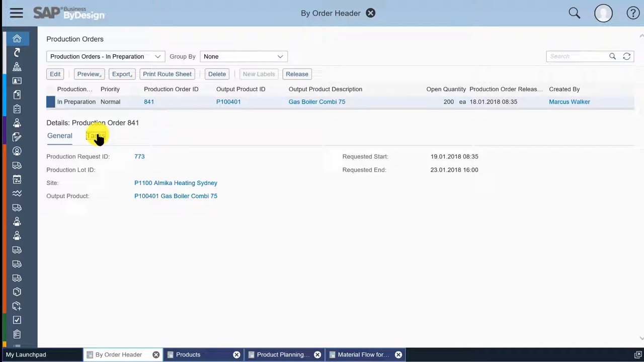Open the person in circle sidebar icon
644x362 pixels.
17,151
